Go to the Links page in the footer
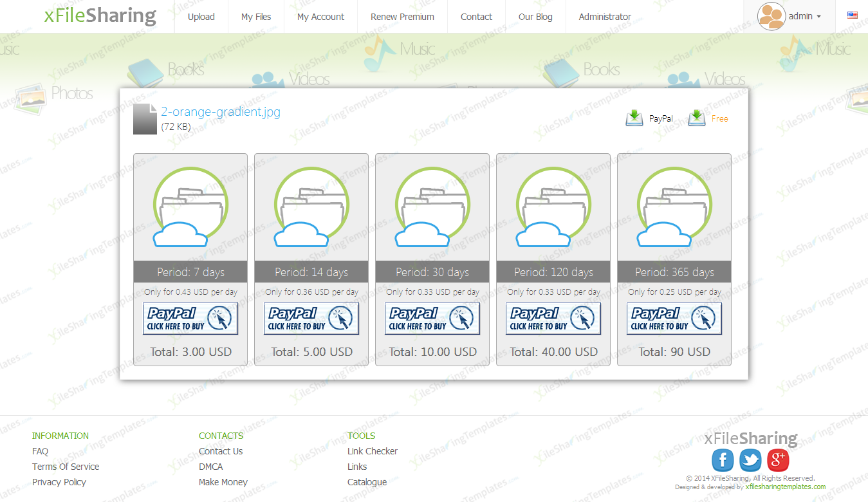This screenshot has height=502, width=868. click(x=357, y=467)
